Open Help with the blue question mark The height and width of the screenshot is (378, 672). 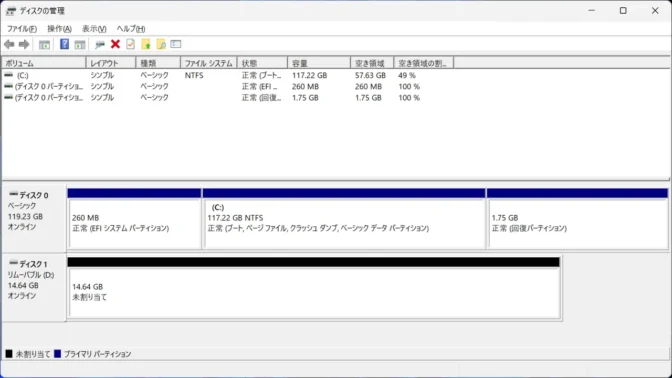pos(64,44)
